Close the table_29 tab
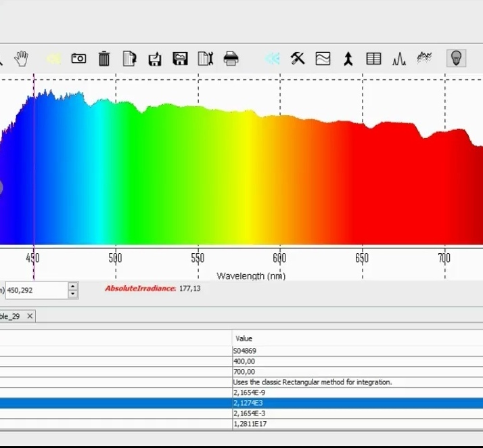The width and height of the screenshot is (483, 448). tap(30, 316)
